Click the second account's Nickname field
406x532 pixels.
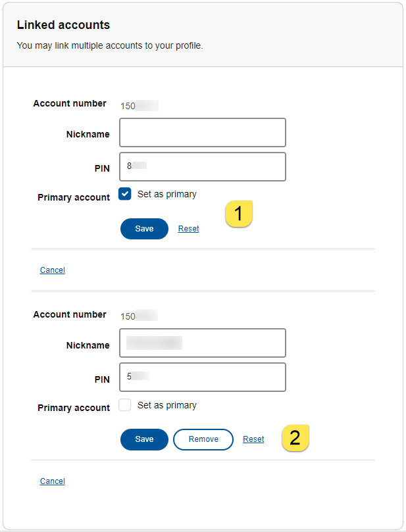click(202, 343)
